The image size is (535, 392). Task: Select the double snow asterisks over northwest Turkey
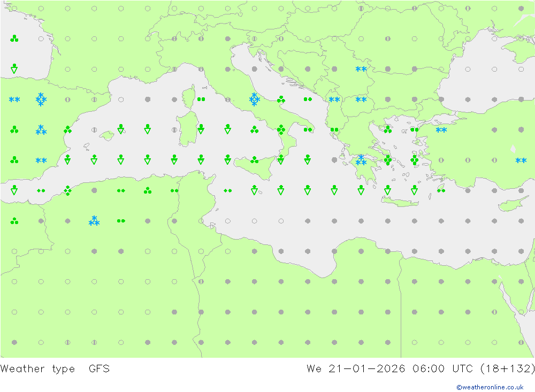point(441,130)
